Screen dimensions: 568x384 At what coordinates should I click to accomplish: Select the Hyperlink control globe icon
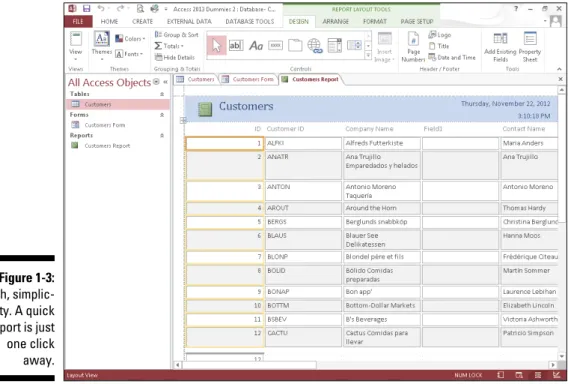tap(315, 46)
